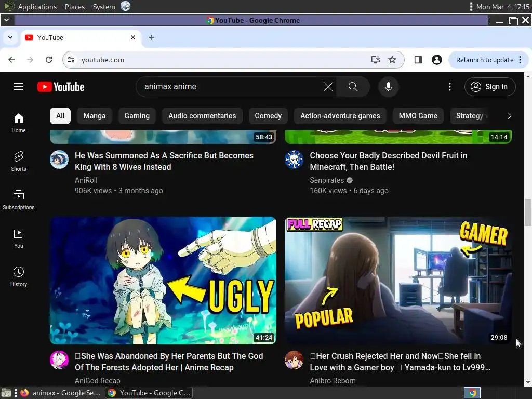Open the Places menu
The image size is (532, 399).
point(75,7)
